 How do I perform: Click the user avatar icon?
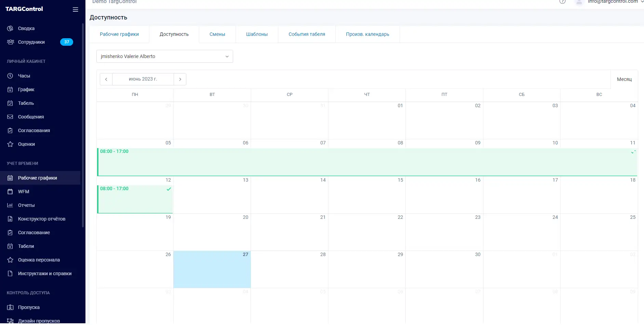[579, 2]
